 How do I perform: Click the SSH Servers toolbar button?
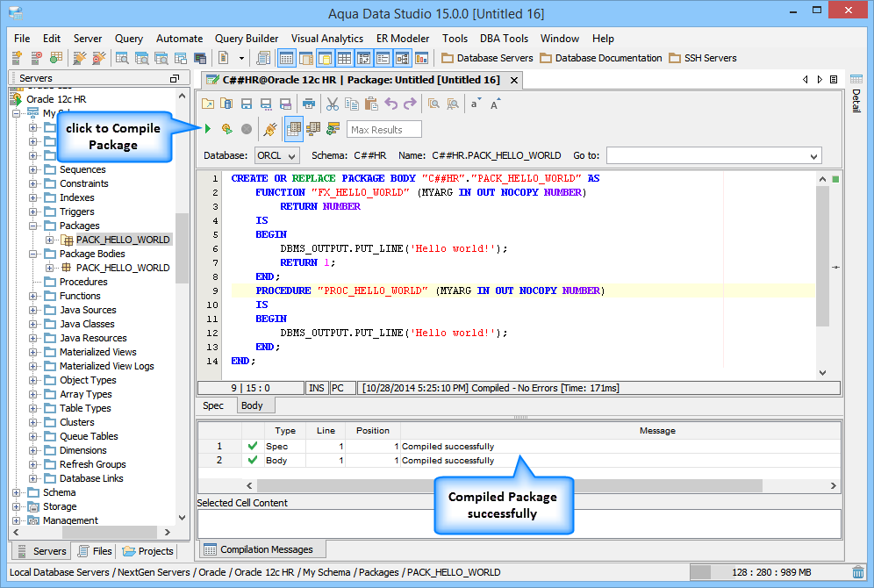[x=702, y=58]
